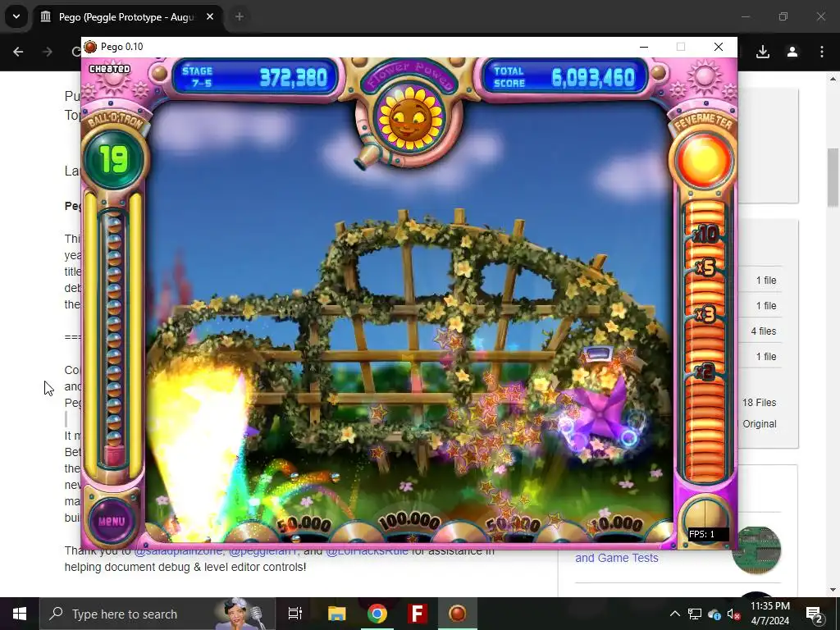Open the browser profile icon
Screen dimensions: 840x630
point(792,52)
